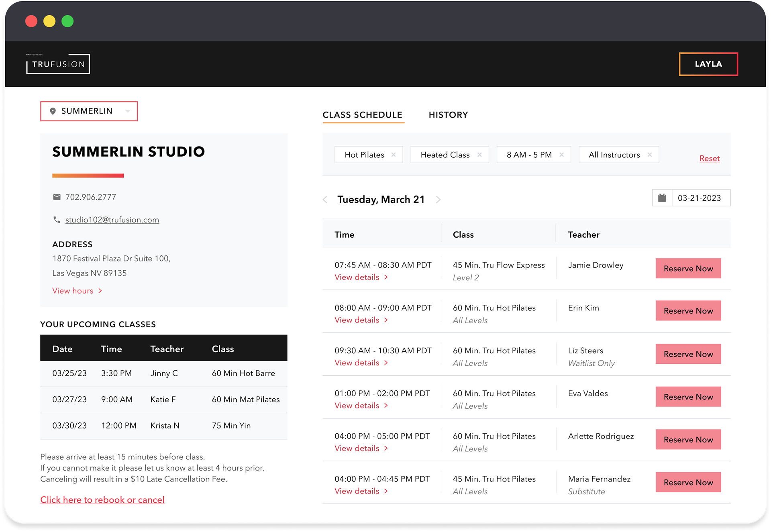The width and height of the screenshot is (771, 532).
Task: Remove the 8 AM - 5 PM filter
Action: click(x=561, y=155)
